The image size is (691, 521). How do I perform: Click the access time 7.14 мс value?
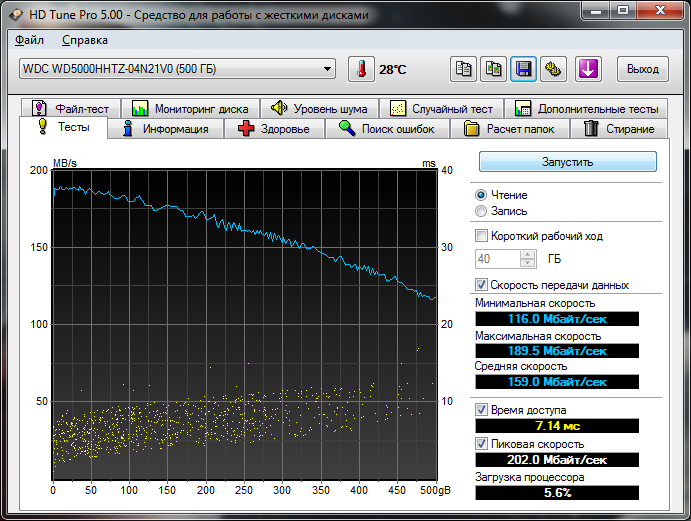(x=557, y=426)
